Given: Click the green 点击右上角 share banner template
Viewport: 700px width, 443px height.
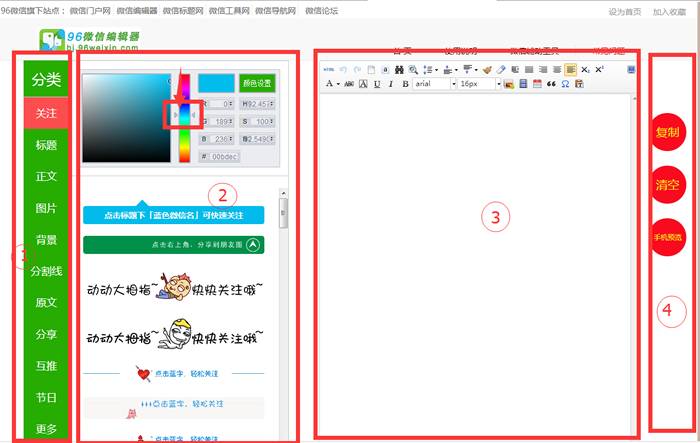Looking at the screenshot, I should point(174,245).
